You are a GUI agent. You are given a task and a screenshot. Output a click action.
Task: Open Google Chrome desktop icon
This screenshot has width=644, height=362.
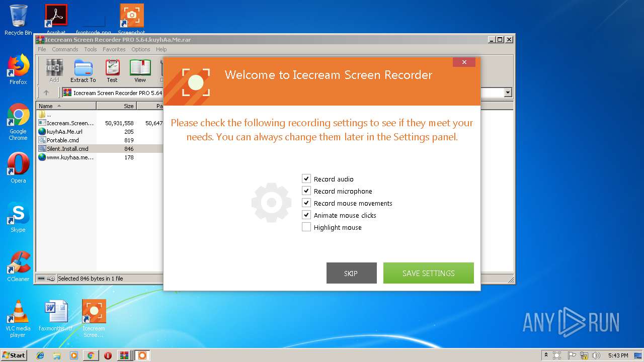(18, 122)
